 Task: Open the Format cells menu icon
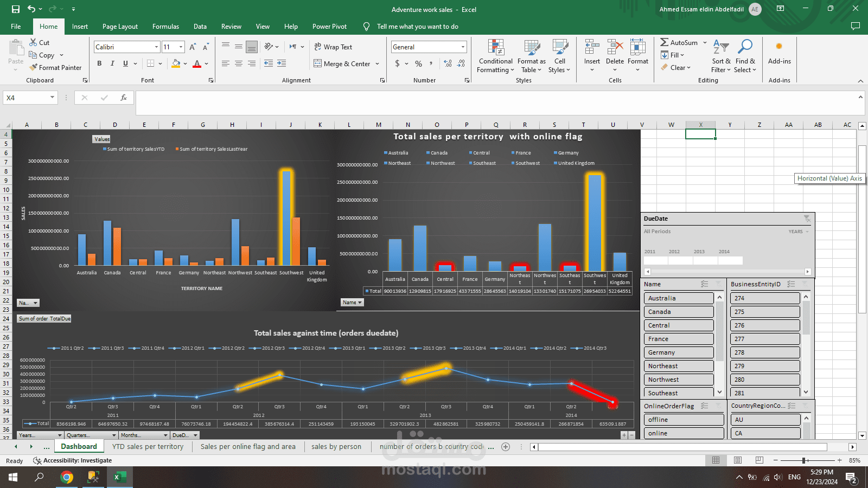click(x=637, y=47)
